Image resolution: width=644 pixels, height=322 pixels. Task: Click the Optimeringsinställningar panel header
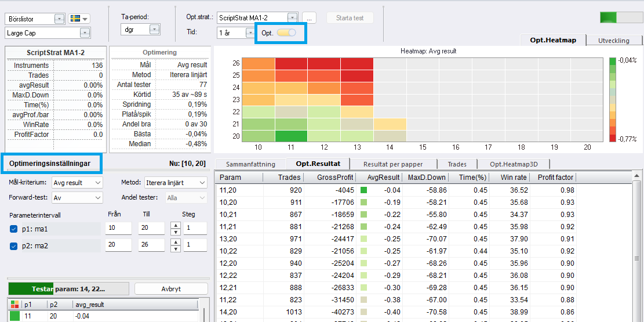click(x=51, y=164)
